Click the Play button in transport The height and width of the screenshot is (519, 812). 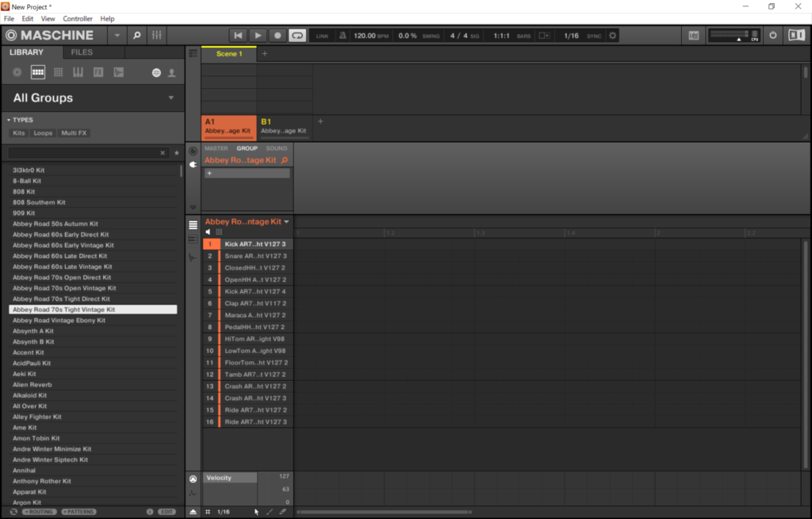pos(258,36)
